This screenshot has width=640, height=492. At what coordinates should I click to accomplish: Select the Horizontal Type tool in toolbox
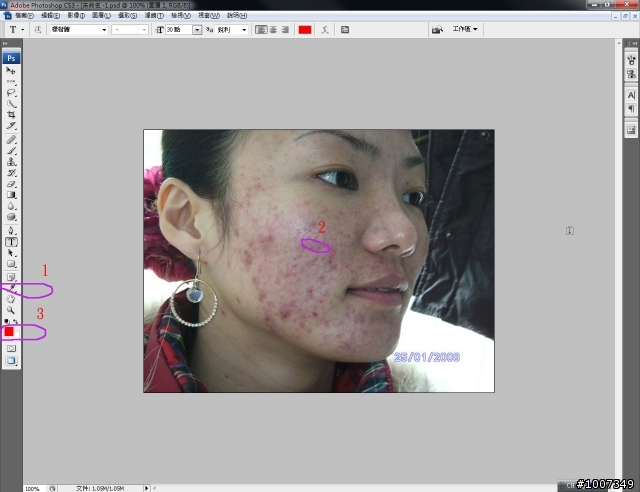click(11, 242)
